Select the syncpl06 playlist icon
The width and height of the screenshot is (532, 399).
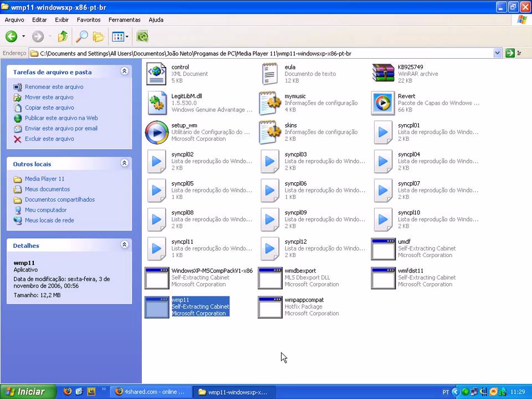pos(270,191)
